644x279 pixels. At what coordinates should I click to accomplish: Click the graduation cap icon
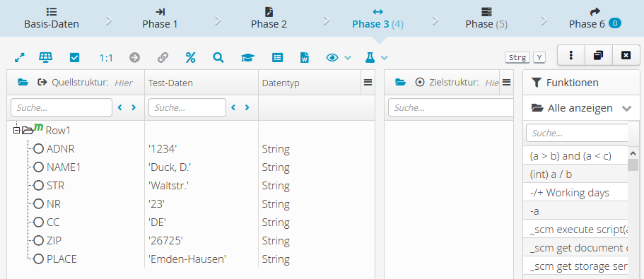[247, 58]
